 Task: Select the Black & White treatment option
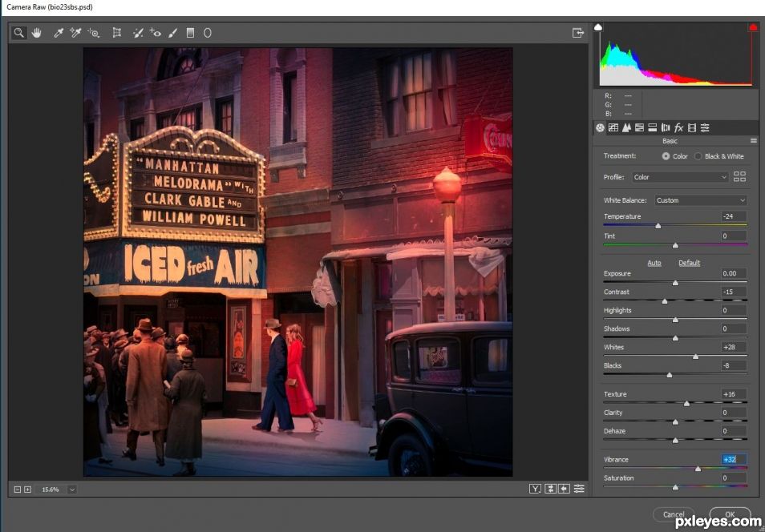click(719, 156)
